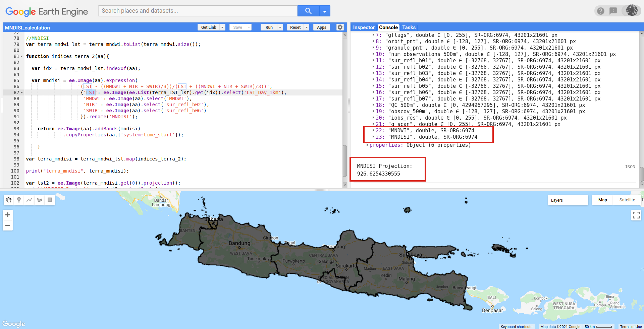
Task: Click the search magnifier button
Action: [308, 11]
